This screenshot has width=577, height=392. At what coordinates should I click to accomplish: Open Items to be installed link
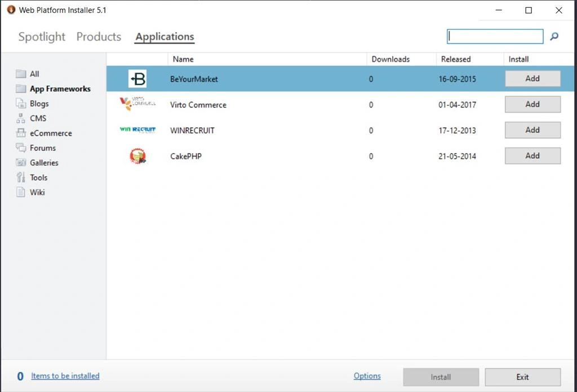65,376
